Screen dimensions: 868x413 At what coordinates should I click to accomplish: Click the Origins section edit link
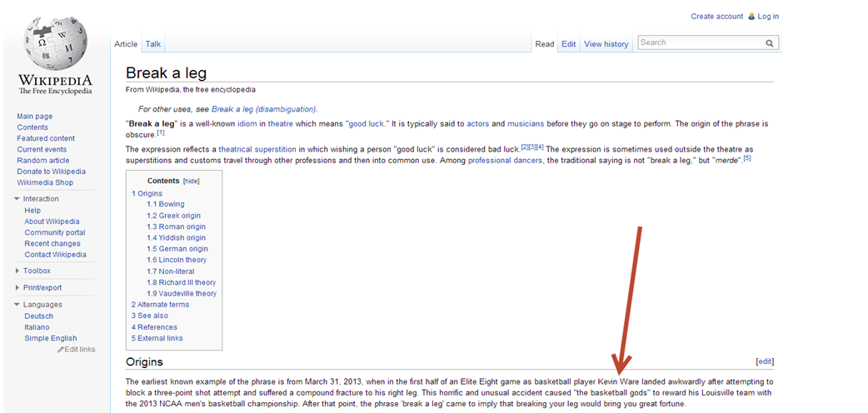[765, 361]
